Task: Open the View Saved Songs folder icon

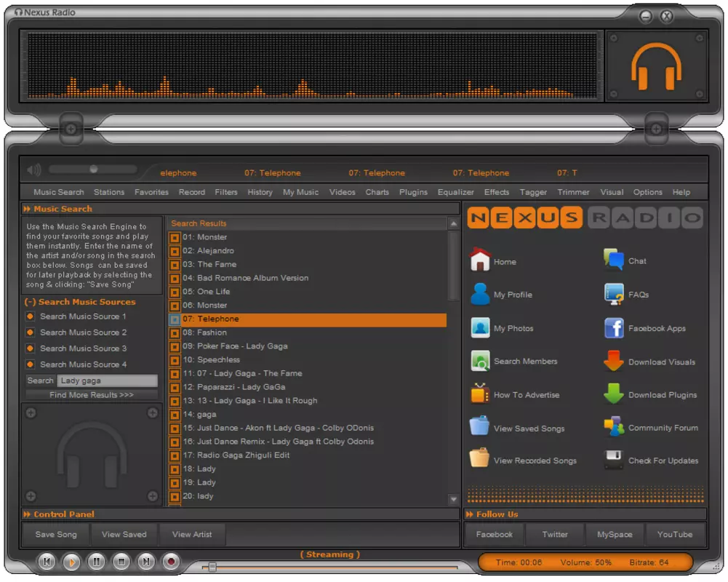Action: point(479,426)
